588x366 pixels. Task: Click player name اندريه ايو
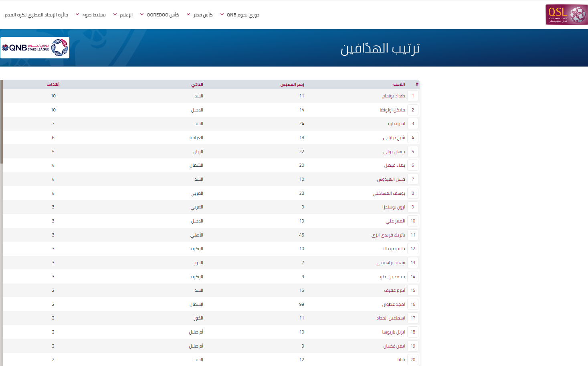[396, 124]
